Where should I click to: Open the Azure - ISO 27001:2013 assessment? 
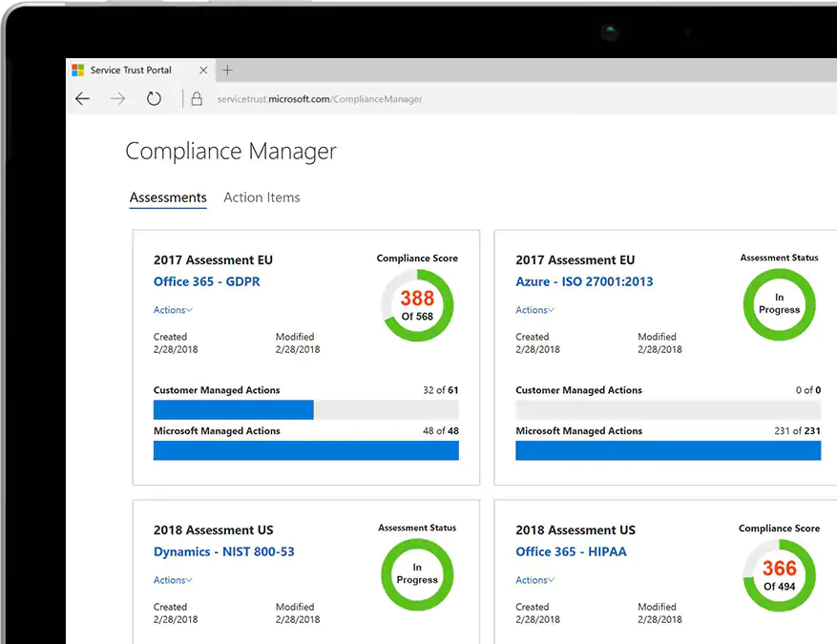584,281
